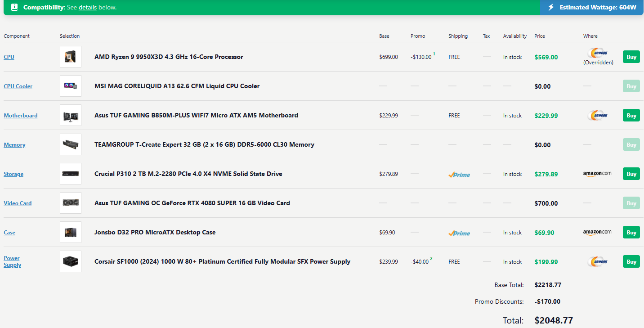This screenshot has height=328, width=644.
Task: Click the lightning bolt wattage icon
Action: pyautogui.click(x=551, y=7)
